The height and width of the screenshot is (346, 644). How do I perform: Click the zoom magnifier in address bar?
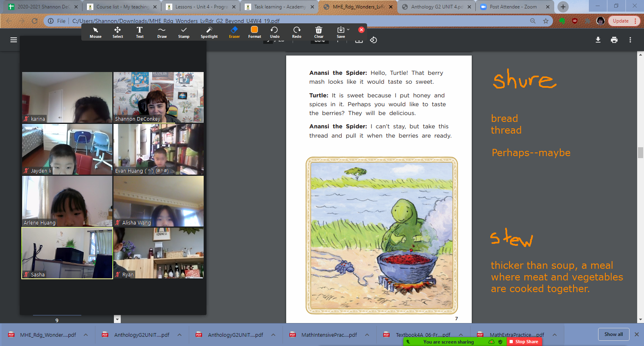[533, 21]
